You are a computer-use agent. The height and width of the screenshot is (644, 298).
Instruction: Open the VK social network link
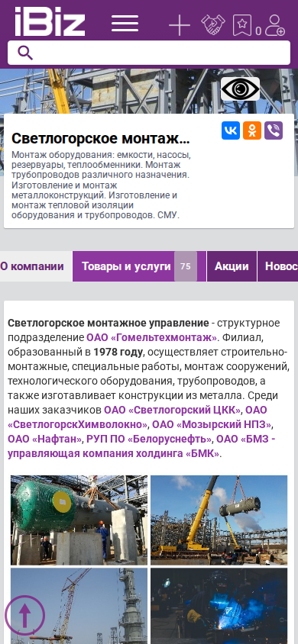pyautogui.click(x=231, y=130)
